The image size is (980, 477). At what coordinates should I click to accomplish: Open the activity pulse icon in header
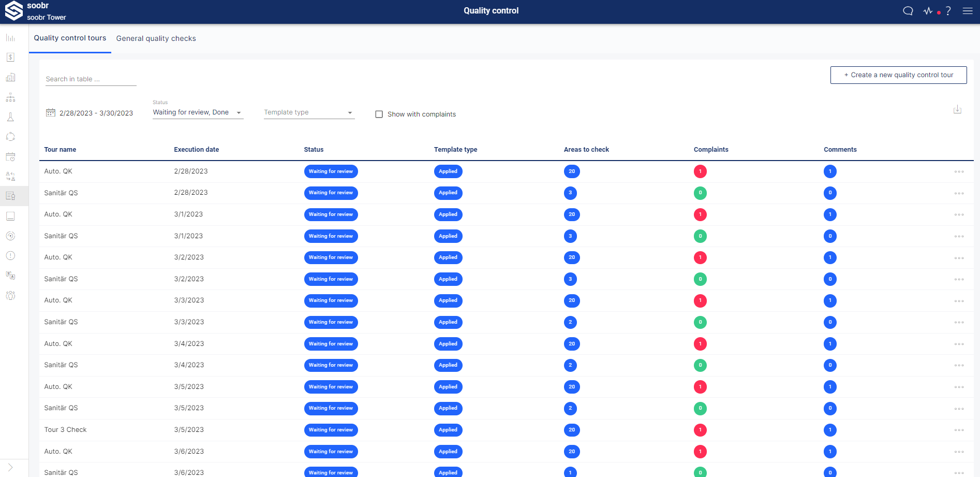tap(928, 11)
